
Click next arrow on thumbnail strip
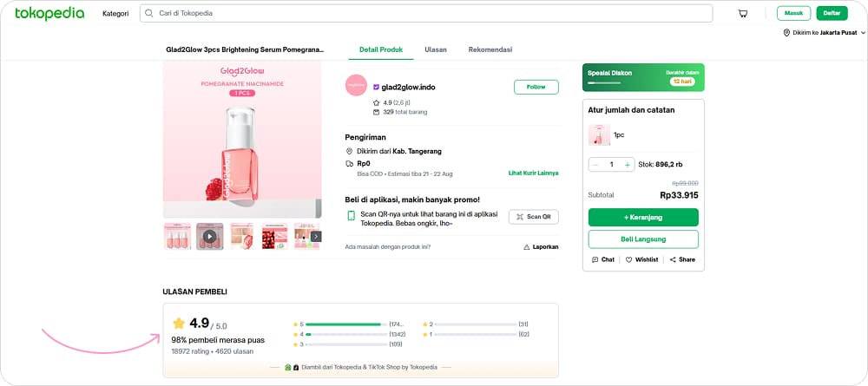(x=316, y=236)
